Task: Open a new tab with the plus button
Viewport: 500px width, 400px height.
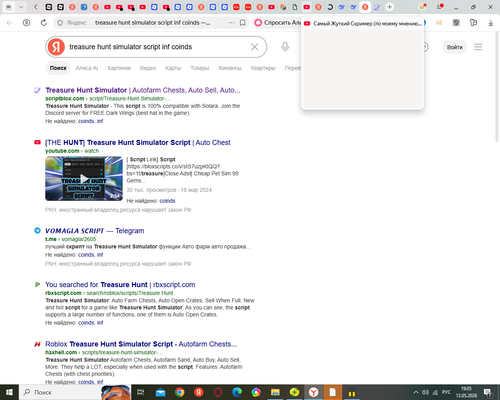Action: pyautogui.click(x=389, y=7)
